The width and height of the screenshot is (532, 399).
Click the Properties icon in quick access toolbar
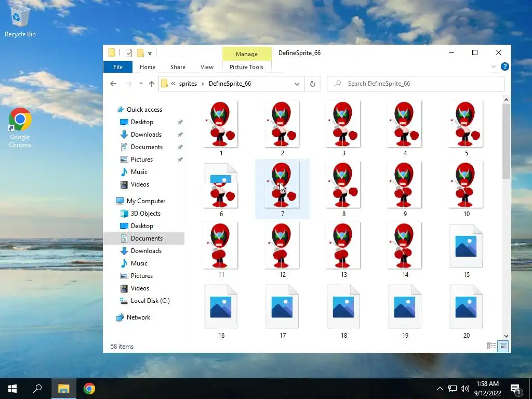[x=129, y=53]
